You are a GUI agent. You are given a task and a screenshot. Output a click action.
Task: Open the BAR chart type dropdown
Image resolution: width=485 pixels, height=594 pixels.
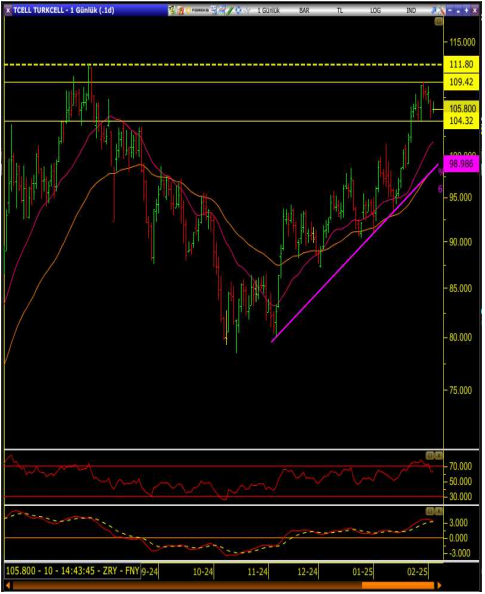pos(304,11)
